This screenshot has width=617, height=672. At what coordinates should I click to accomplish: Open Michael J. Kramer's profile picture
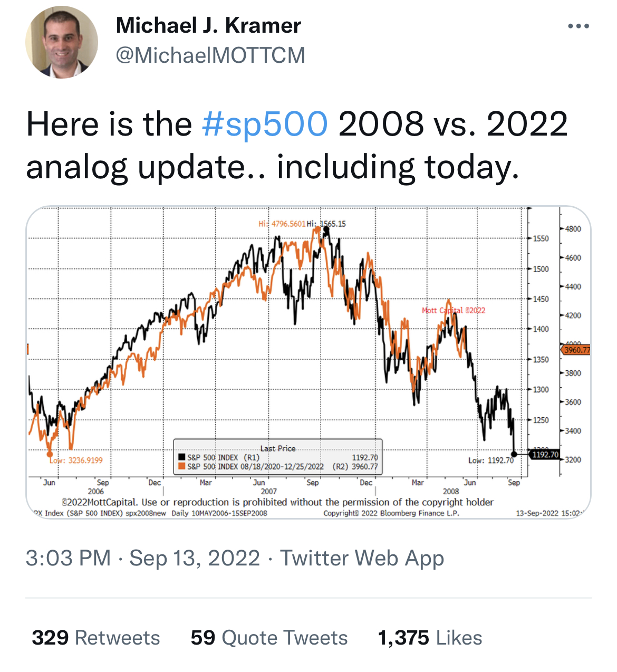pos(62,42)
